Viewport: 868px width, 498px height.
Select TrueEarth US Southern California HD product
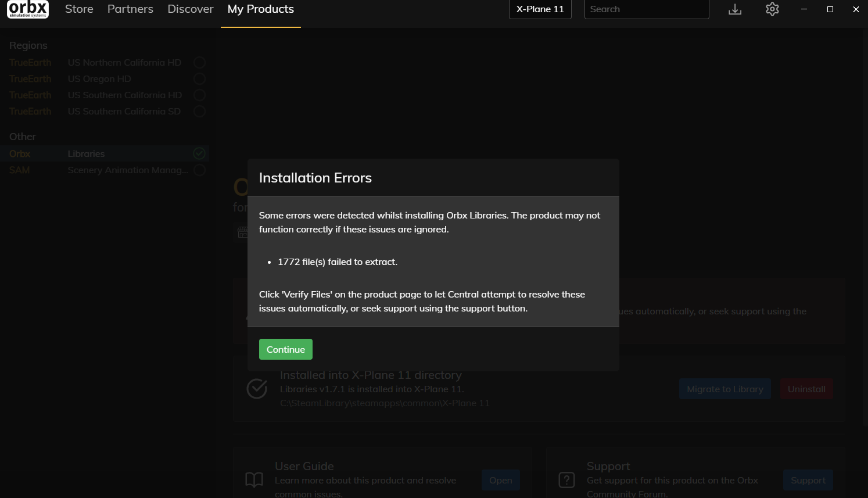coord(105,95)
